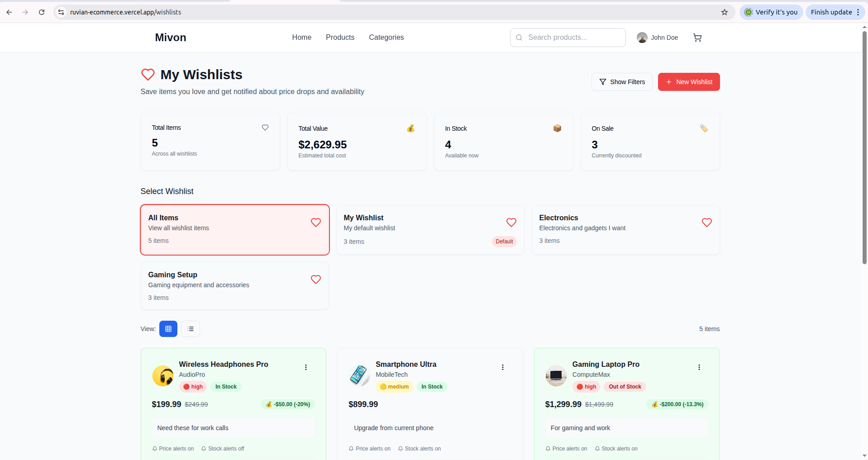
Task: Click heart icon on My Wishlist card
Action: 511,223
